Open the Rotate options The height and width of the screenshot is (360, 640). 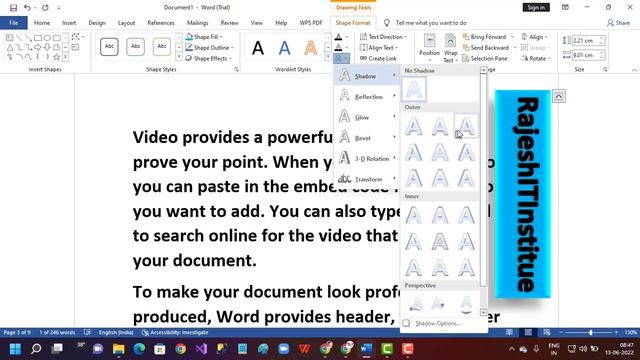(536, 58)
